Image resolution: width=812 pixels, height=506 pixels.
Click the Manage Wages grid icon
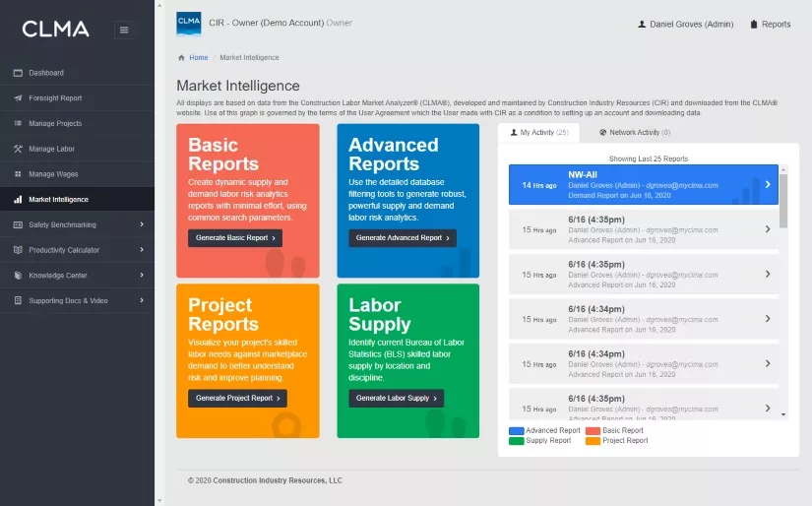(x=18, y=174)
